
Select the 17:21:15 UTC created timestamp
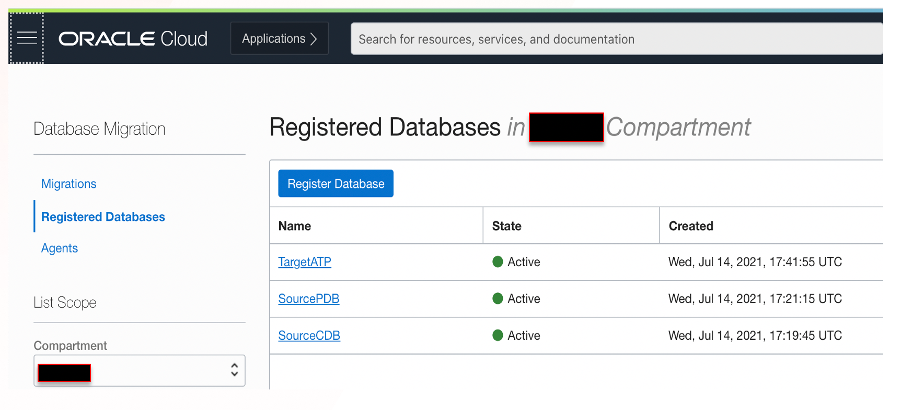click(755, 298)
